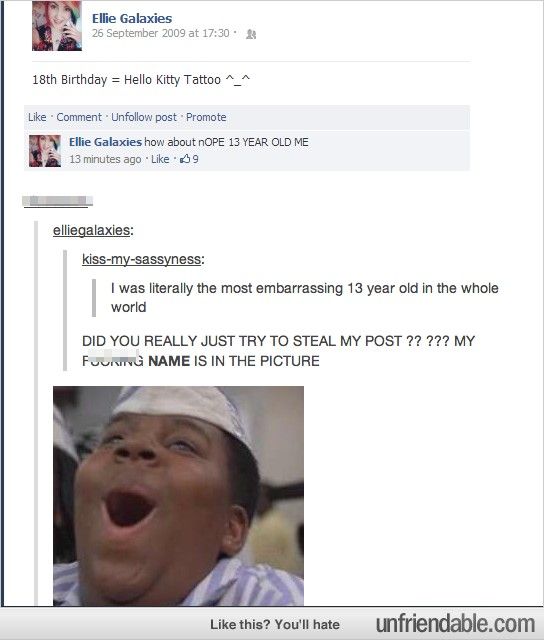Click Promote on the post

click(x=206, y=117)
